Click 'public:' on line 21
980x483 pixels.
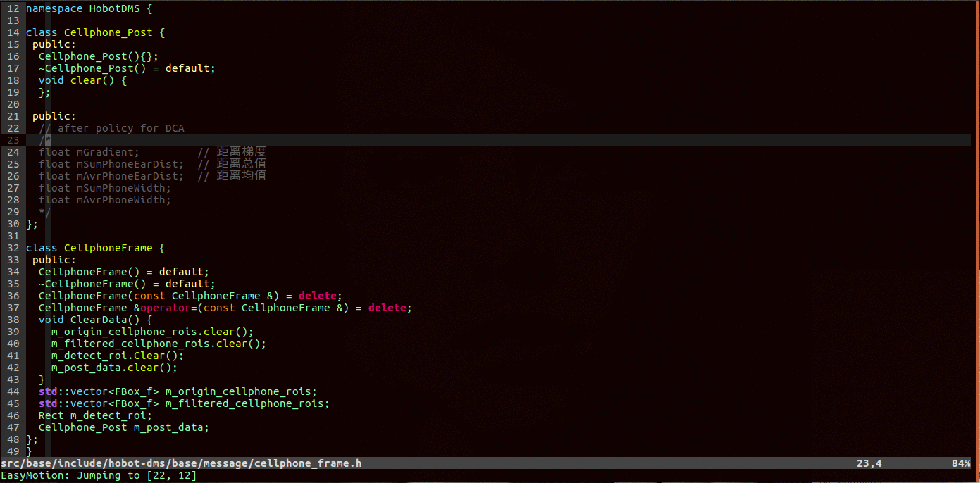tap(54, 117)
